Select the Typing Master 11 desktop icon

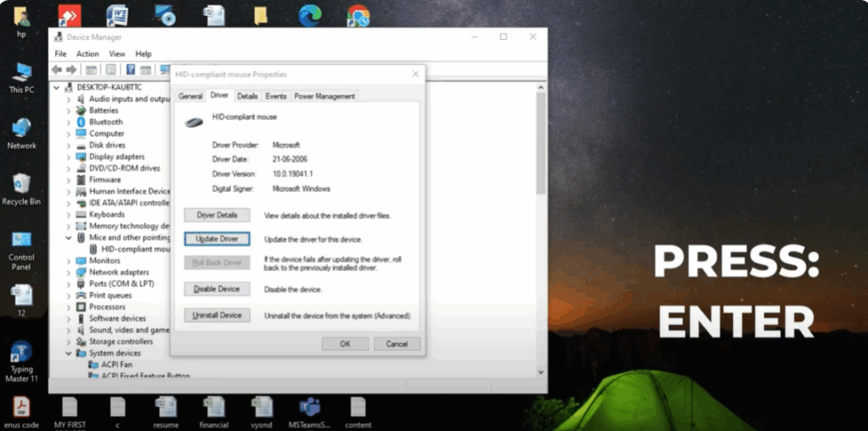21,361
